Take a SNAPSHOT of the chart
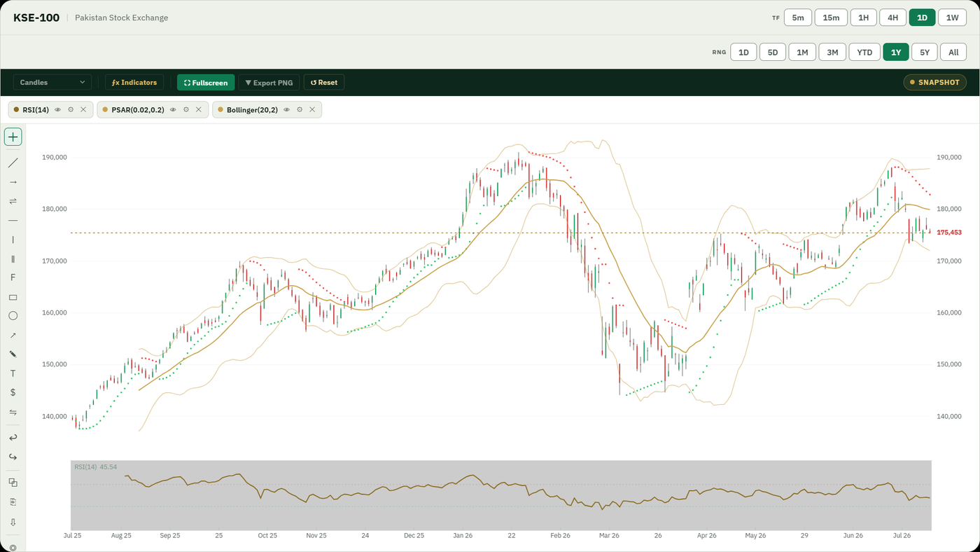Screen dimensions: 980x552 pyautogui.click(x=935, y=83)
